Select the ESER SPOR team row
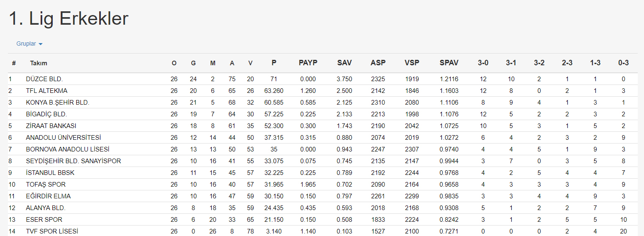Viewport: 644px width, 236px height. click(45, 220)
